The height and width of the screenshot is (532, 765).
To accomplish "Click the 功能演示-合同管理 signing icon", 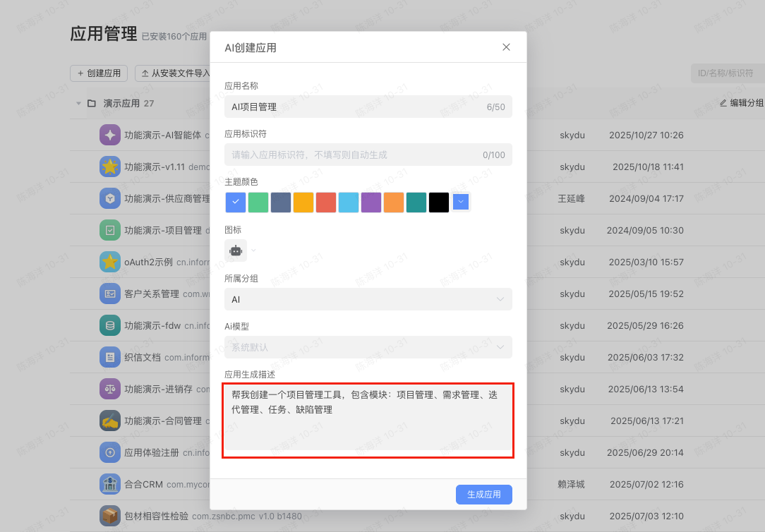I will [110, 421].
